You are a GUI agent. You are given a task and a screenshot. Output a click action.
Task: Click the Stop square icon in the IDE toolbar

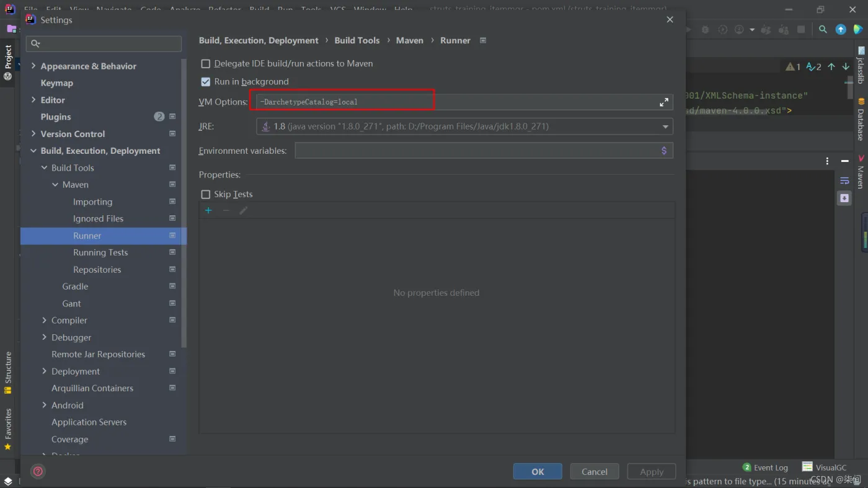801,30
